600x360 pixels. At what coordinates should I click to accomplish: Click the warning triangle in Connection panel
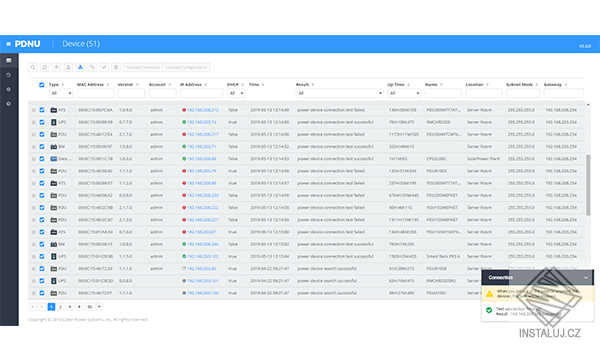(489, 294)
